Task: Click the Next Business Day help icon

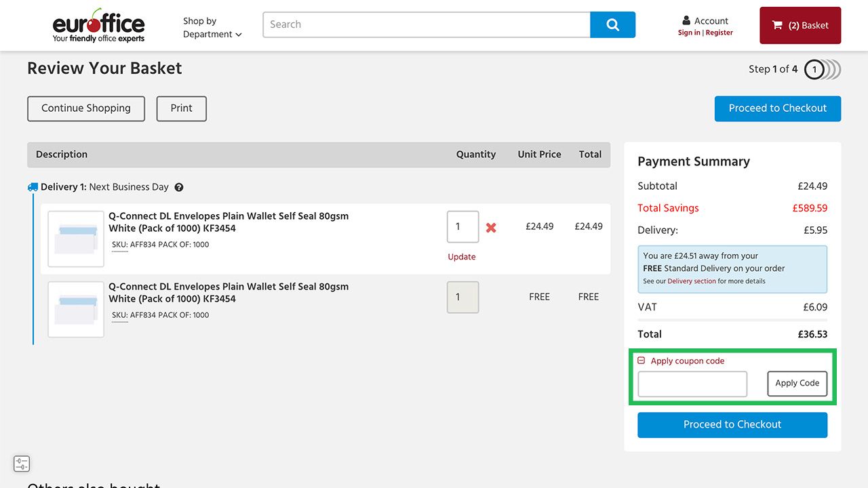Action: click(x=179, y=187)
